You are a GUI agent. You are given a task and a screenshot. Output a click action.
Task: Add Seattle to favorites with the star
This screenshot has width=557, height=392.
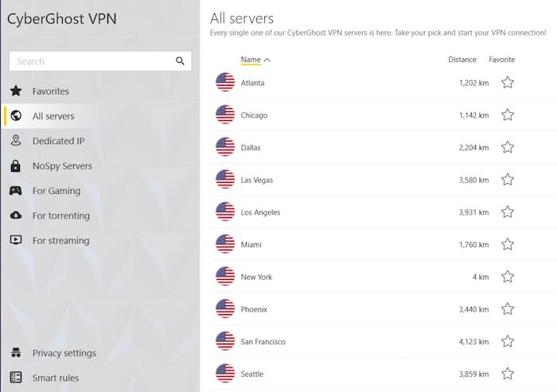(508, 374)
